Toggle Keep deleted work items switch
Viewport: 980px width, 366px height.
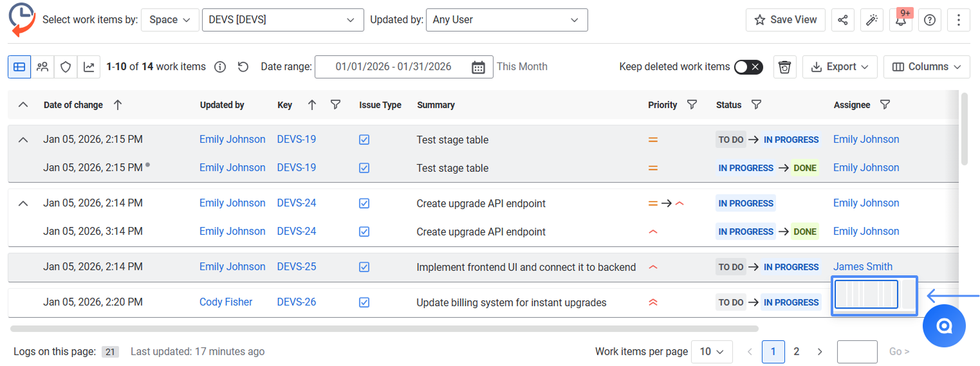748,67
